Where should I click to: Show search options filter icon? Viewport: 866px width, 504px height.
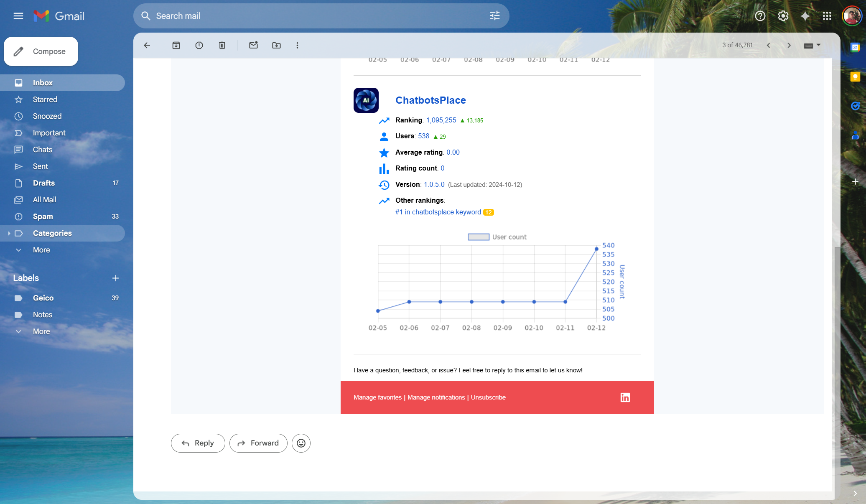[x=495, y=16]
